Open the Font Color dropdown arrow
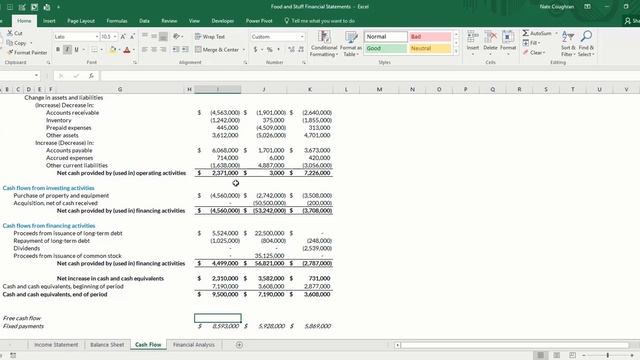640x360 pixels. click(133, 50)
